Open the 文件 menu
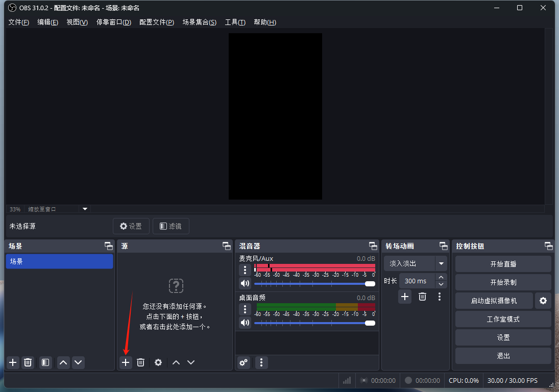This screenshot has width=559, height=392. [18, 22]
